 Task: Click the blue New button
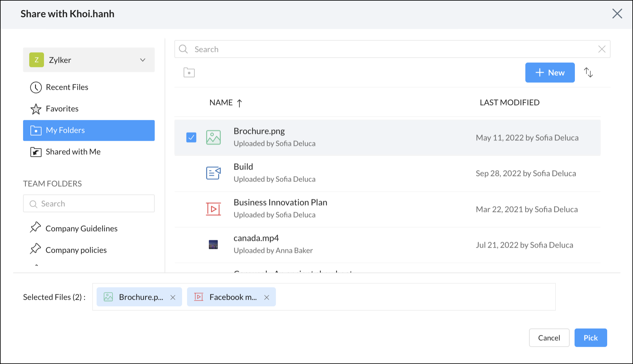point(550,73)
